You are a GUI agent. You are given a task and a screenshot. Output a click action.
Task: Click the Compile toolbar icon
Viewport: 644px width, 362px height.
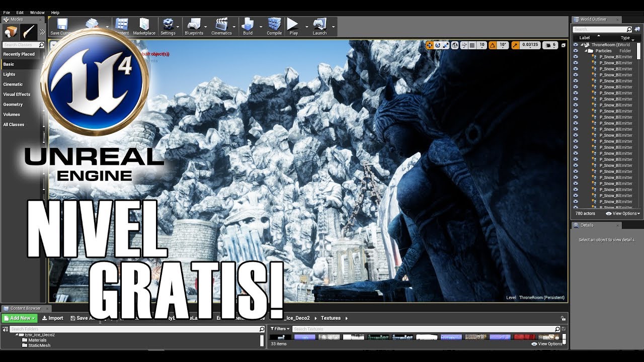click(x=274, y=27)
